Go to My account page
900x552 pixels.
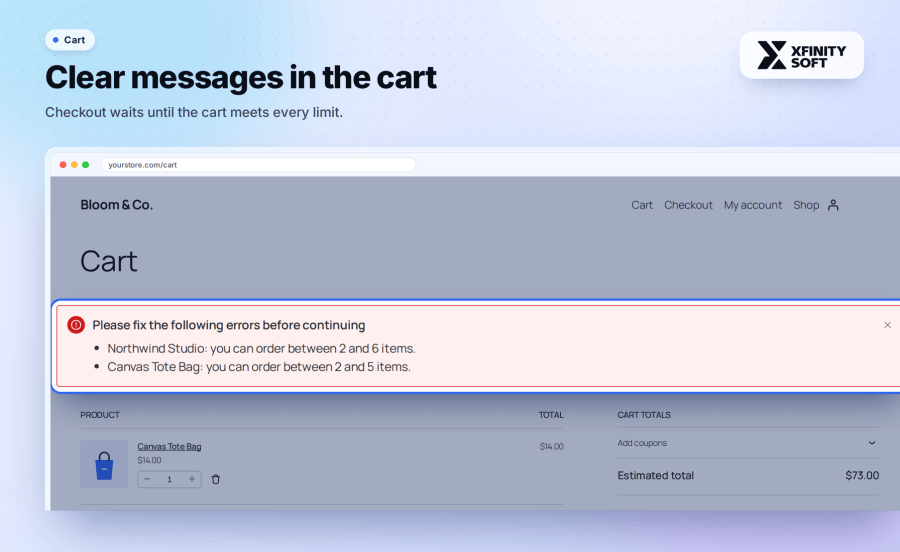(x=752, y=205)
